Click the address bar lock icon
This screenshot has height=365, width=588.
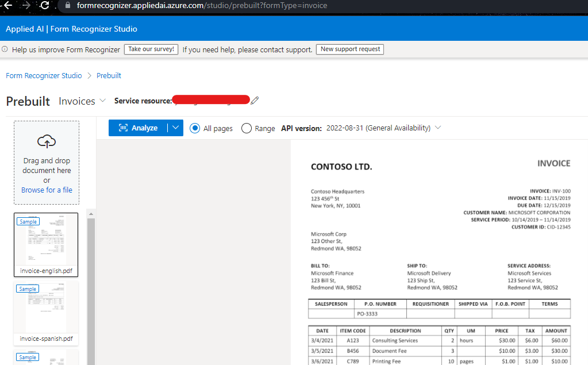click(68, 5)
